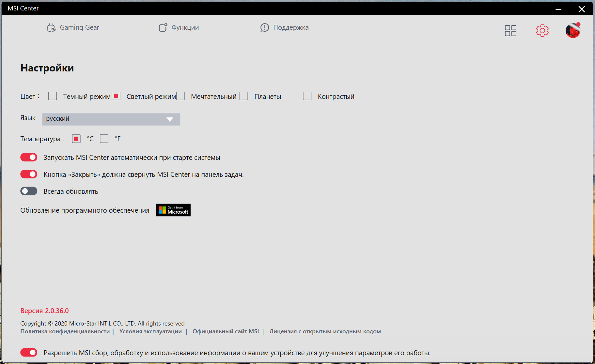Open Официальный сайт MSI link
This screenshot has height=364, width=595.
click(226, 331)
